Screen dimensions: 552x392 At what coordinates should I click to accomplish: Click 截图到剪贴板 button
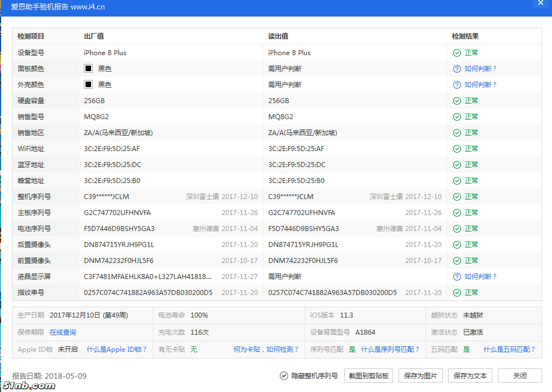pyautogui.click(x=368, y=375)
